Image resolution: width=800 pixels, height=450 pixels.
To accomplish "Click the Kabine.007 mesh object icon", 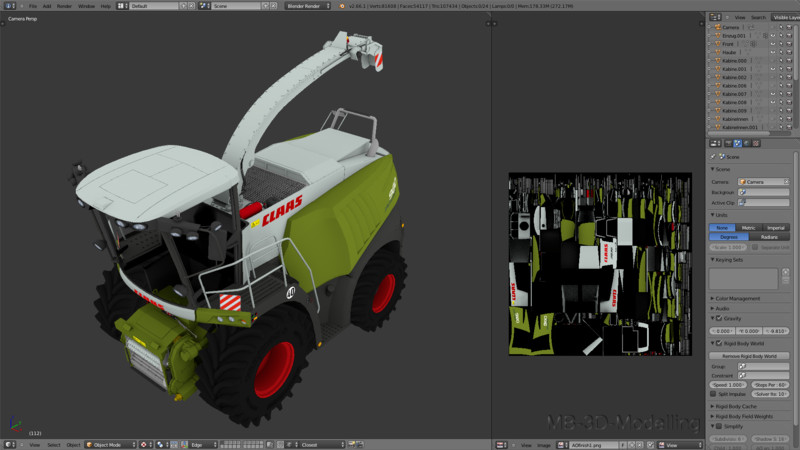I will (x=718, y=94).
